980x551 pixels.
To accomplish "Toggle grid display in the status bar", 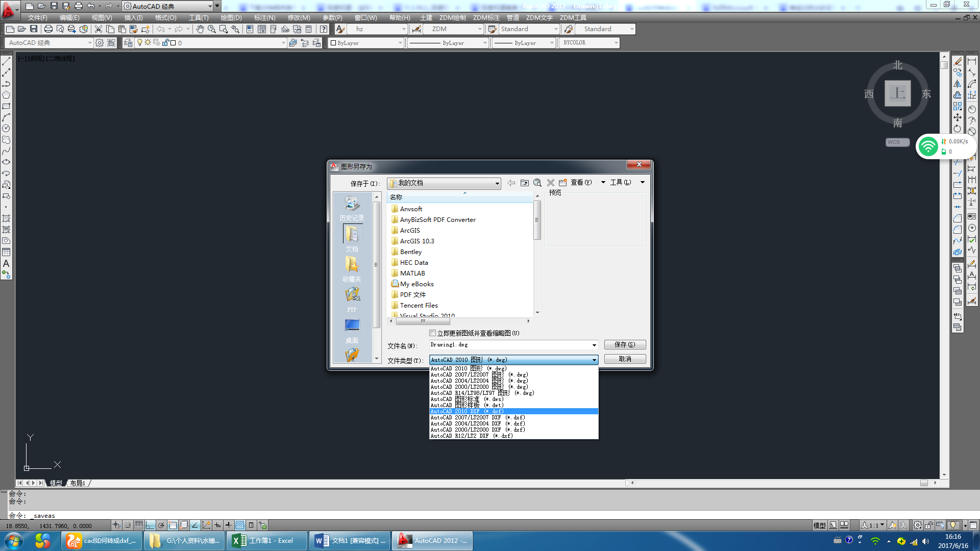I will click(139, 525).
